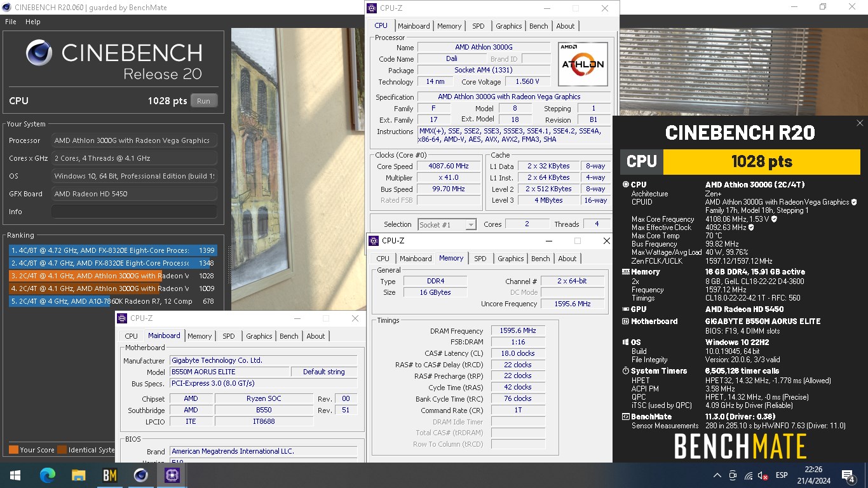Select ranking row 2 with 1348 score
The width and height of the screenshot is (868, 488).
112,263
